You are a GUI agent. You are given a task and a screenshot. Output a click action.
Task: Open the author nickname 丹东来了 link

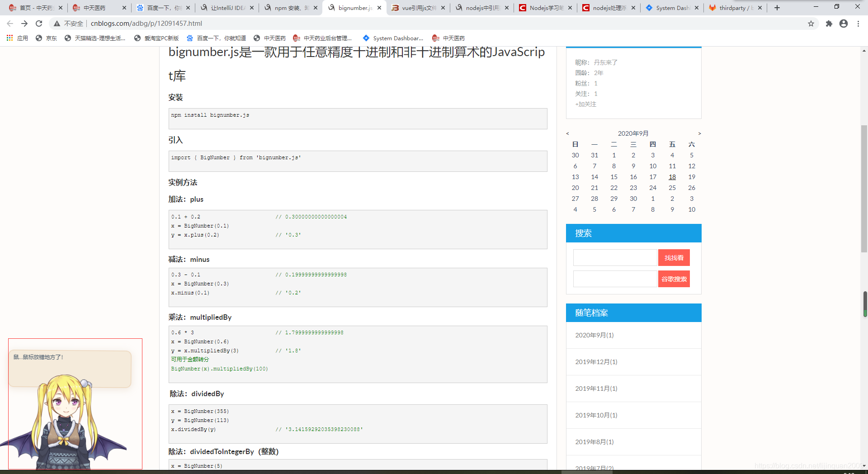coord(605,62)
